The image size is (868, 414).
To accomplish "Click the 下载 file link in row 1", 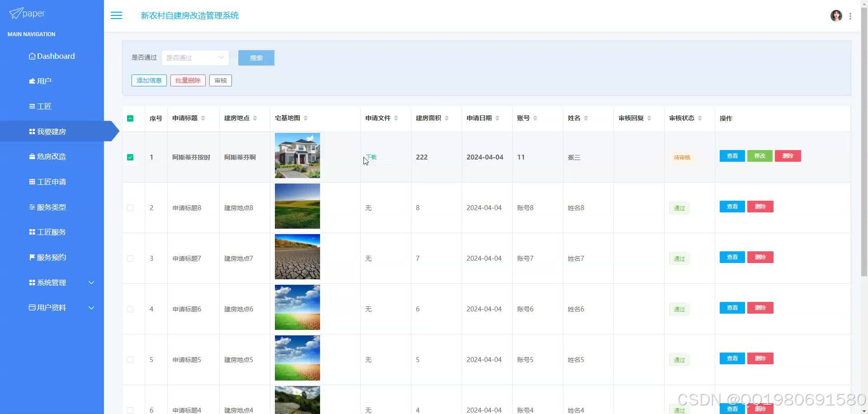I will (x=371, y=157).
